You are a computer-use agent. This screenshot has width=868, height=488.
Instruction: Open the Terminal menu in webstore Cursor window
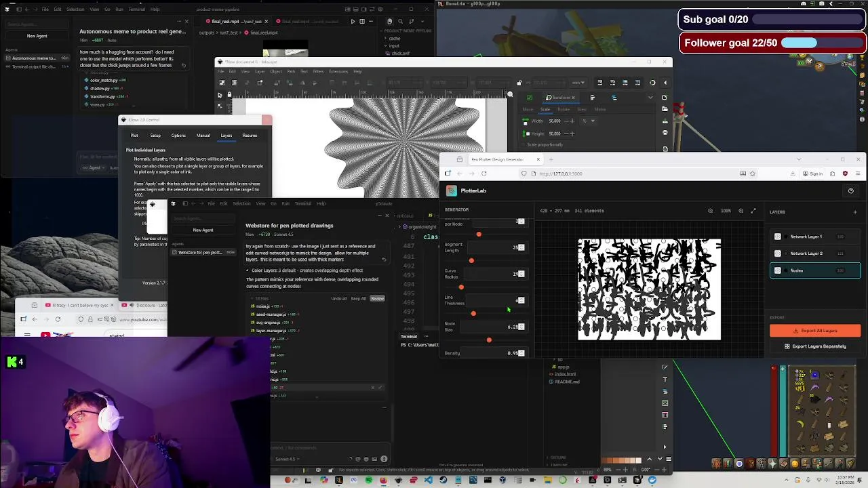(x=303, y=203)
